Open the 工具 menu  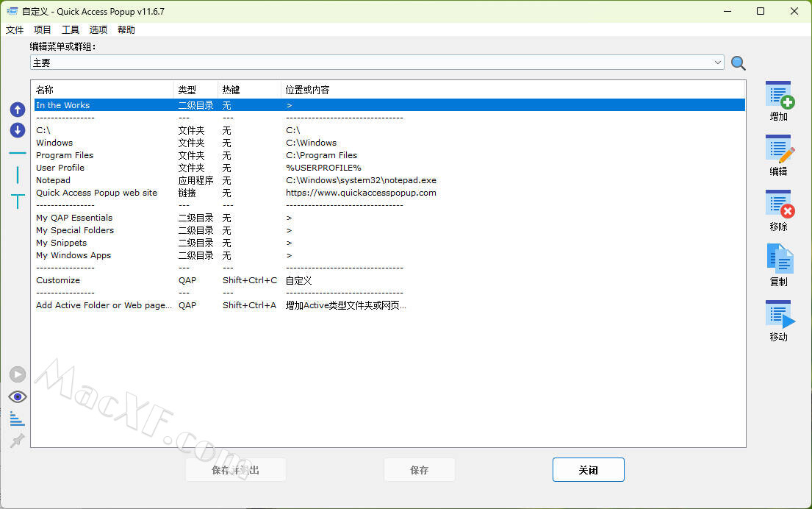(71, 30)
